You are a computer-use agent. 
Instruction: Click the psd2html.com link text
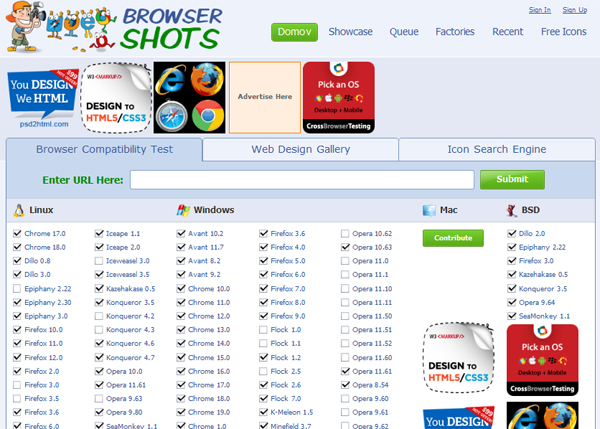(44, 124)
